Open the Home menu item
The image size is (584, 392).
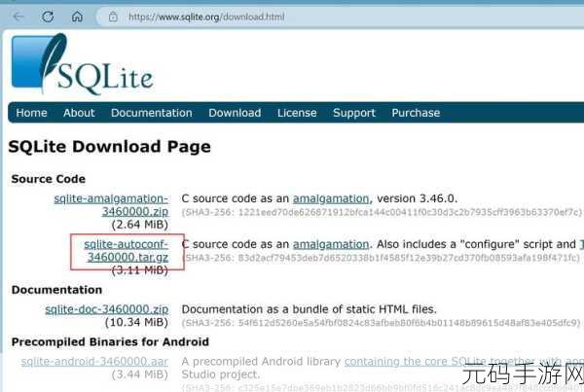tap(32, 113)
